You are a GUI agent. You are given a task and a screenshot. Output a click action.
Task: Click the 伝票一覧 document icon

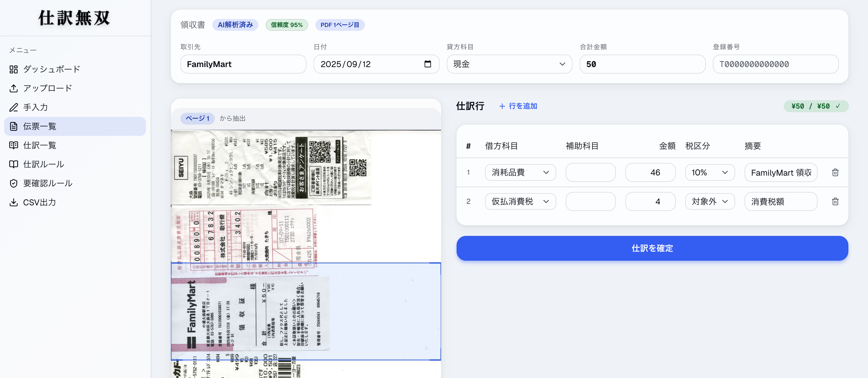(13, 126)
